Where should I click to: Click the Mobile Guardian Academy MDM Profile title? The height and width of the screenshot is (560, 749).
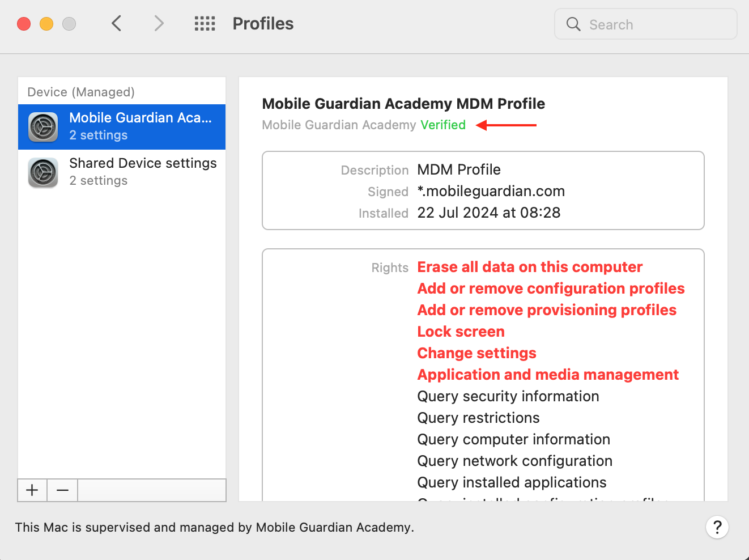(403, 104)
